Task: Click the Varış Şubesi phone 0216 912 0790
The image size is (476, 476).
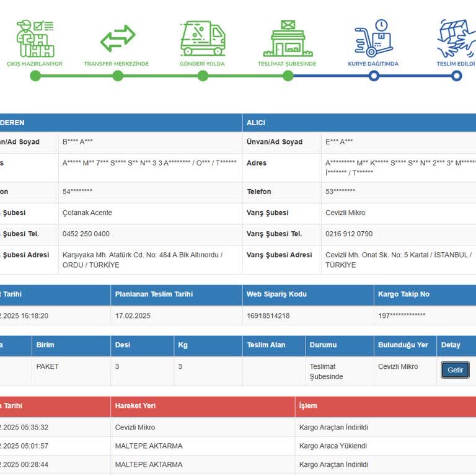Action: (x=349, y=234)
